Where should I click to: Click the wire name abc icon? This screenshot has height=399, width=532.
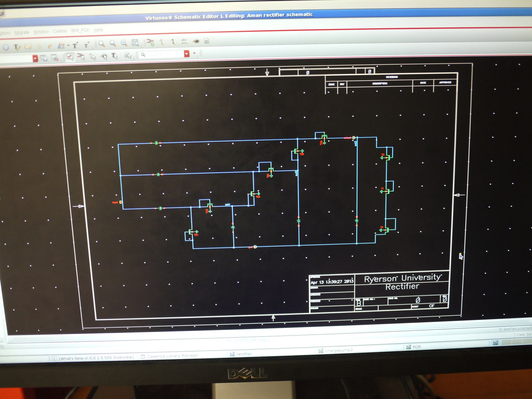tap(184, 41)
